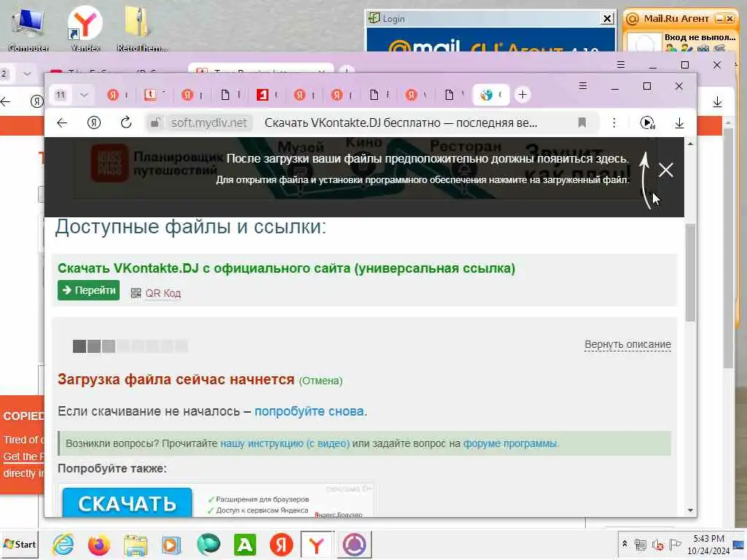Image resolution: width=747 pixels, height=560 pixels.
Task: Go back using the front browser's back arrow
Action: [x=62, y=122]
